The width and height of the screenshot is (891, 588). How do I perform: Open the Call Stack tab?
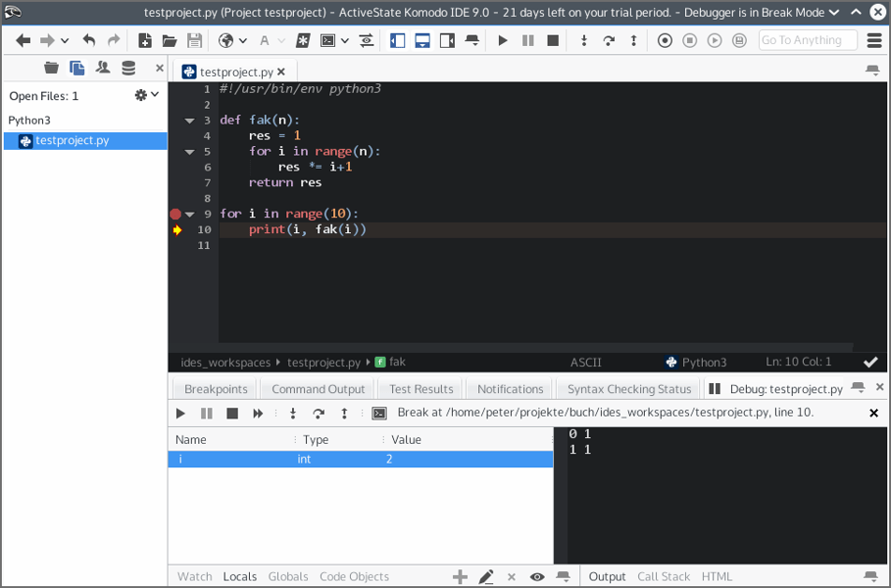click(664, 577)
